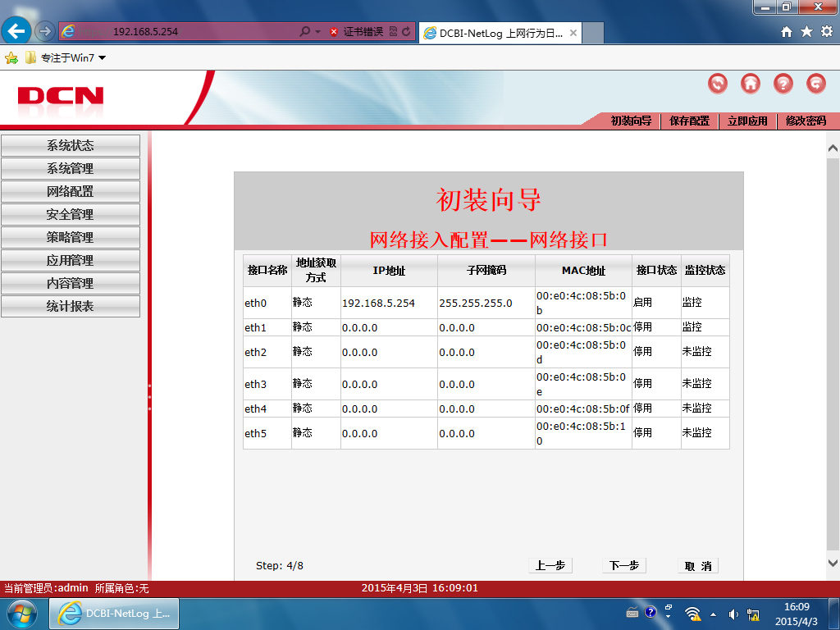Click the browser forward arrow button
Viewport: 840px width, 630px height.
point(45,32)
